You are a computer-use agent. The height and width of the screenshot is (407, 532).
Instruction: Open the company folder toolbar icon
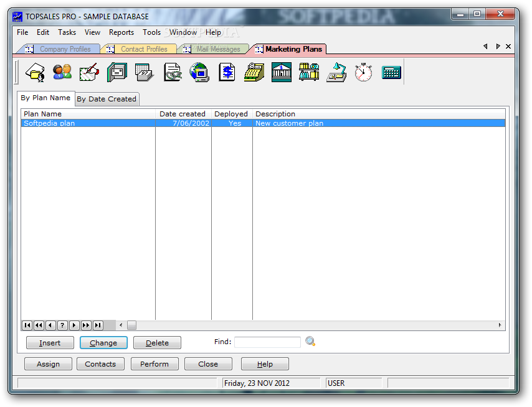[x=36, y=72]
